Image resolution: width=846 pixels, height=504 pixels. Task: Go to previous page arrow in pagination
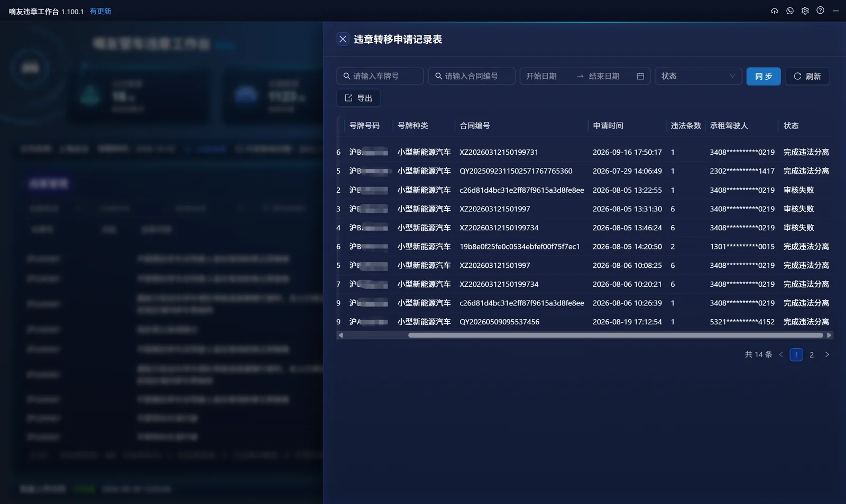[781, 354]
